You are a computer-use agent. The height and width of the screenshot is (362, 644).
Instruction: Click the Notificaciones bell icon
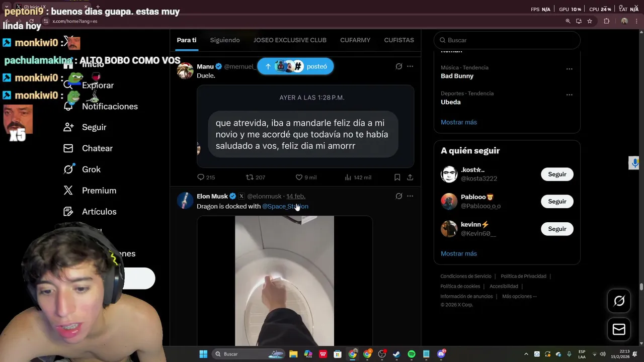coord(68,106)
